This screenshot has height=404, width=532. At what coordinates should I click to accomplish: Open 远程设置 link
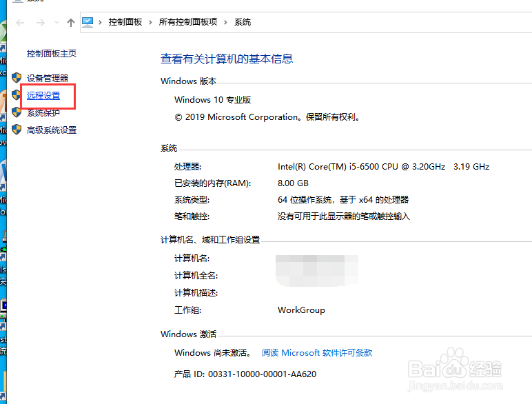tap(43, 96)
